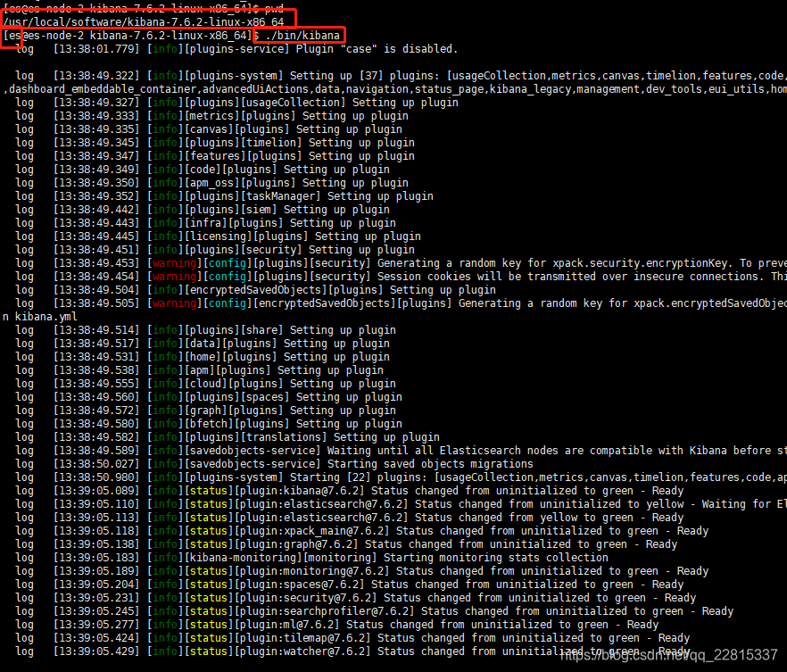Click plugin:xpack_main@7.6.2 status line

pyautogui.click(x=362, y=531)
